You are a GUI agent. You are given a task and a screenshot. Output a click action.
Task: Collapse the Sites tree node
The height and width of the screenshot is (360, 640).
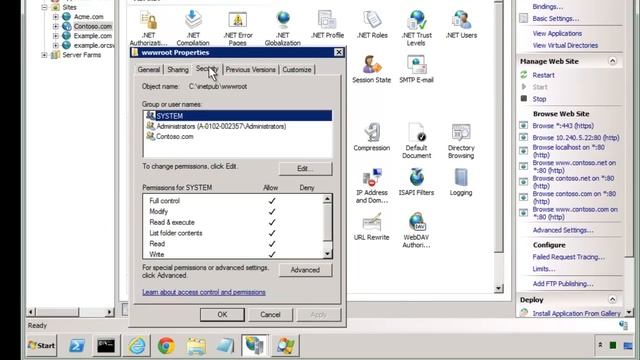(44, 7)
